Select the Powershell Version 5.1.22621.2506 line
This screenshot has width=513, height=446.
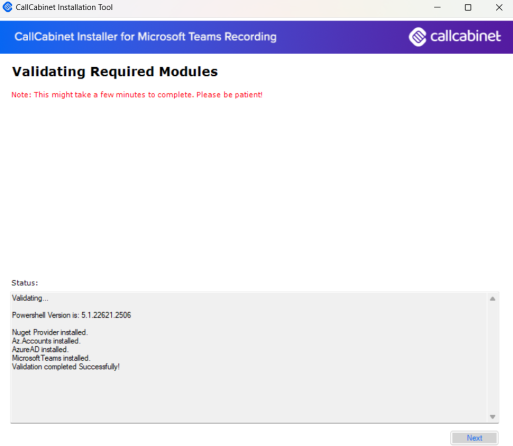[71, 315]
